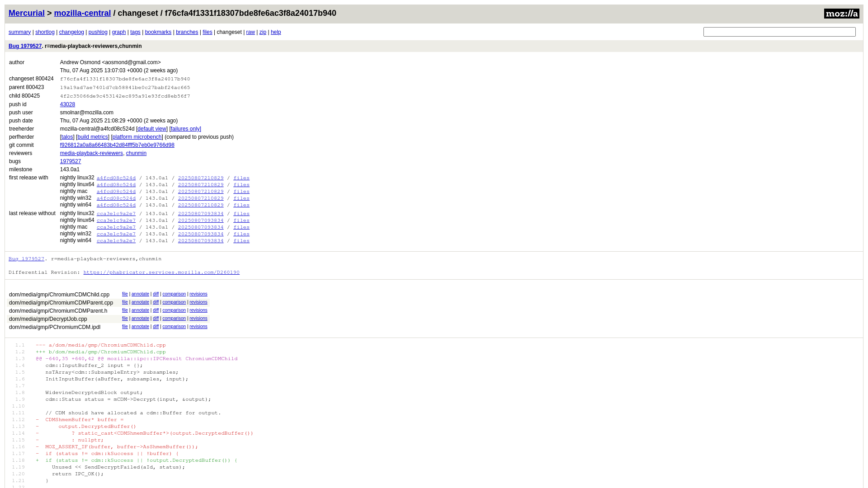
Task: Open comparison for ChromiumCDMParent.cpp
Action: [x=174, y=302]
